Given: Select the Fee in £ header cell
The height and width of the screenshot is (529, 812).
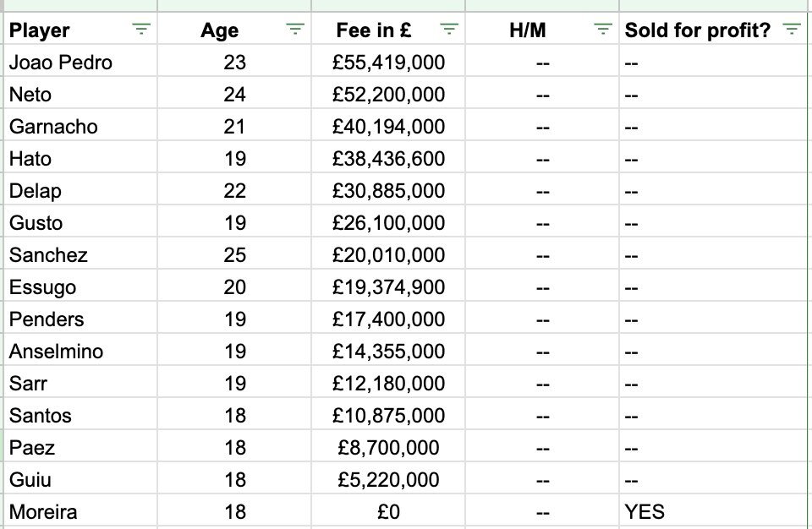Looking at the screenshot, I should [388, 30].
